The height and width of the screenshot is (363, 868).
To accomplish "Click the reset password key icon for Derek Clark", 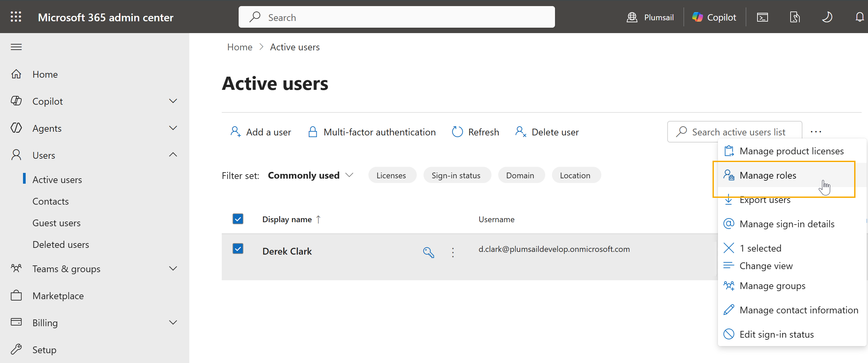I will pos(429,252).
